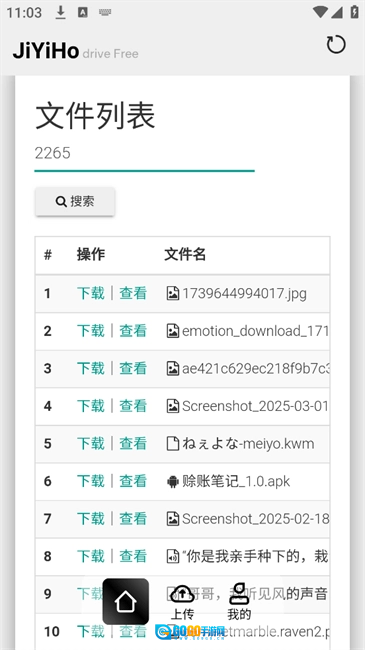
Task: View Screenshot_2025-02-18 in row 7
Action: [133, 519]
